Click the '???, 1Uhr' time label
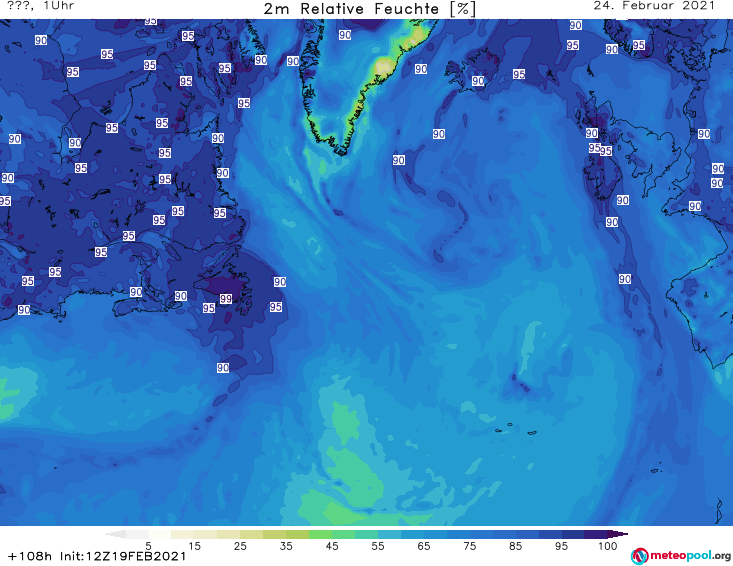Image resolution: width=733 pixels, height=566 pixels. click(x=40, y=6)
